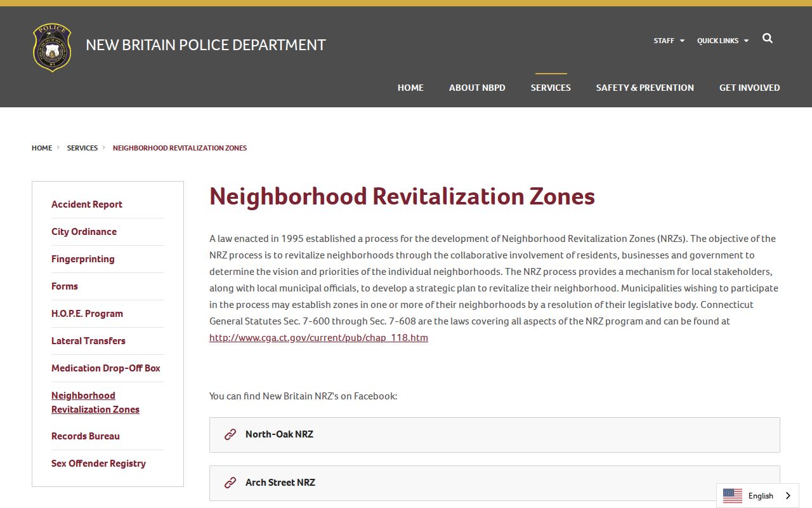
Task: Click the text 'You can find New Britain NRZ's on Facebook:'
Action: (x=303, y=396)
